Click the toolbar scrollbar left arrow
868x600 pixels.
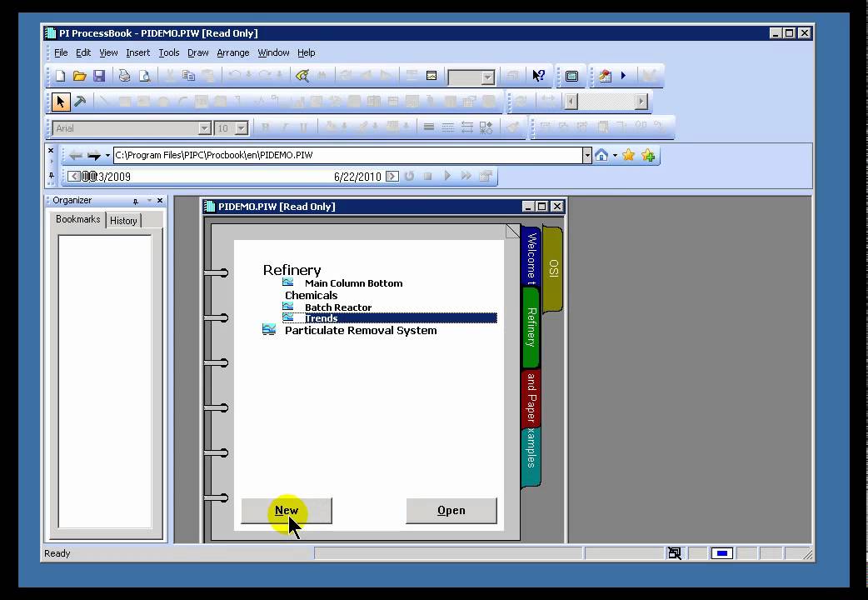pos(571,102)
